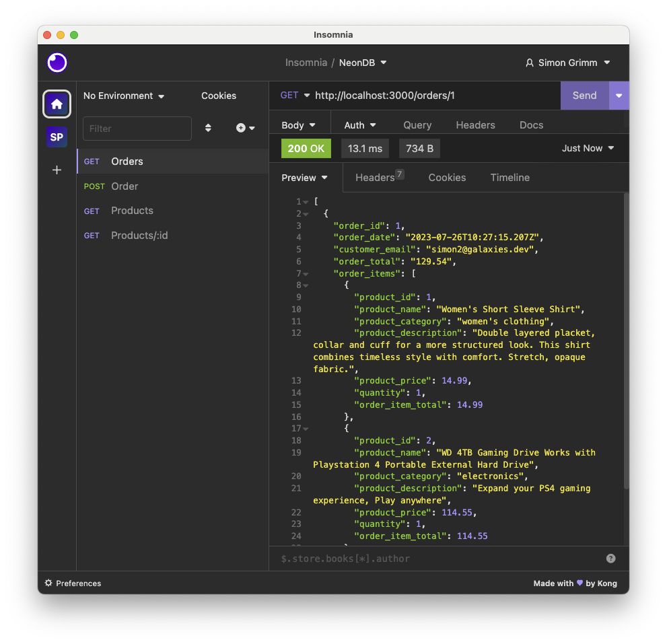Viewport: 667px width, 644px height.
Task: Expand the NeonDB project dropdown
Action: point(363,63)
